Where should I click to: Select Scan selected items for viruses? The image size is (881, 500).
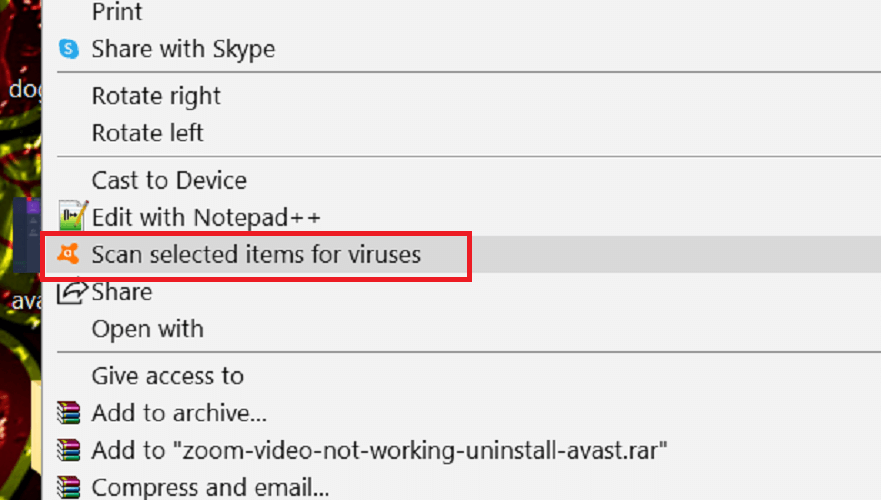(x=256, y=254)
